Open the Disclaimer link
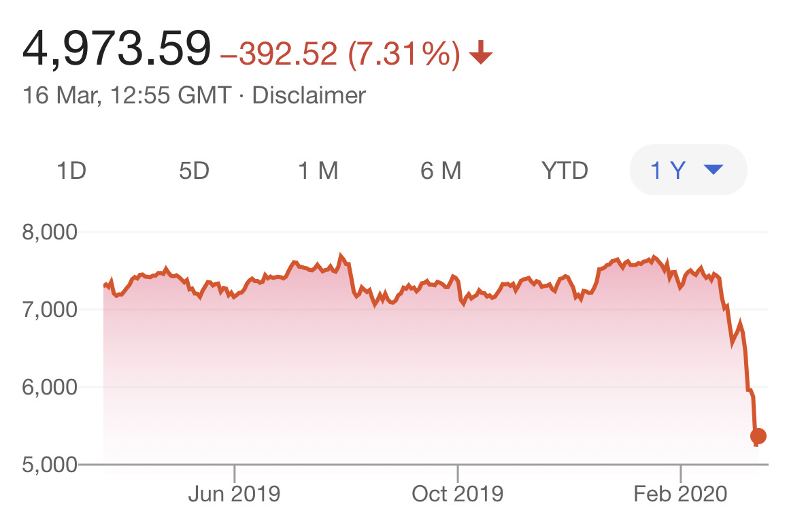789x532 pixels. point(309,95)
